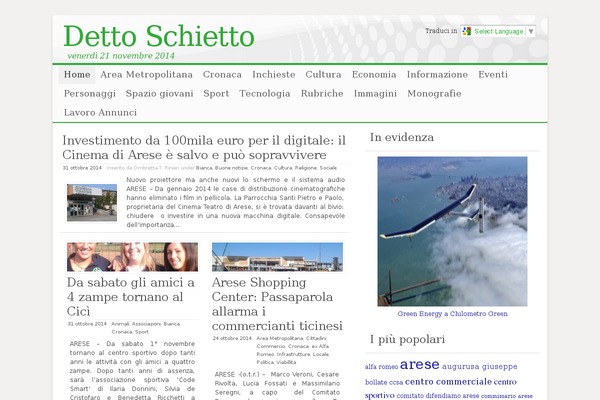Open the Cultura menu item

point(323,75)
